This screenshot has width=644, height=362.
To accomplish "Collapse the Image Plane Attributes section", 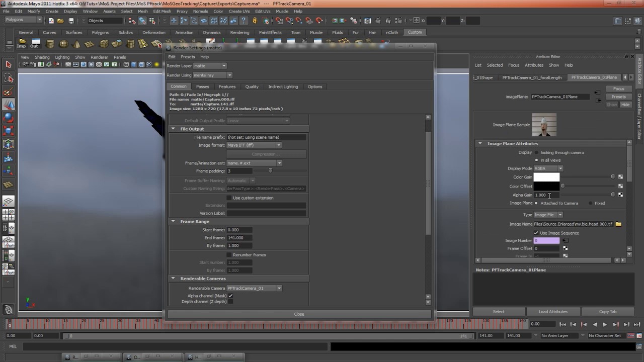I will [x=479, y=144].
